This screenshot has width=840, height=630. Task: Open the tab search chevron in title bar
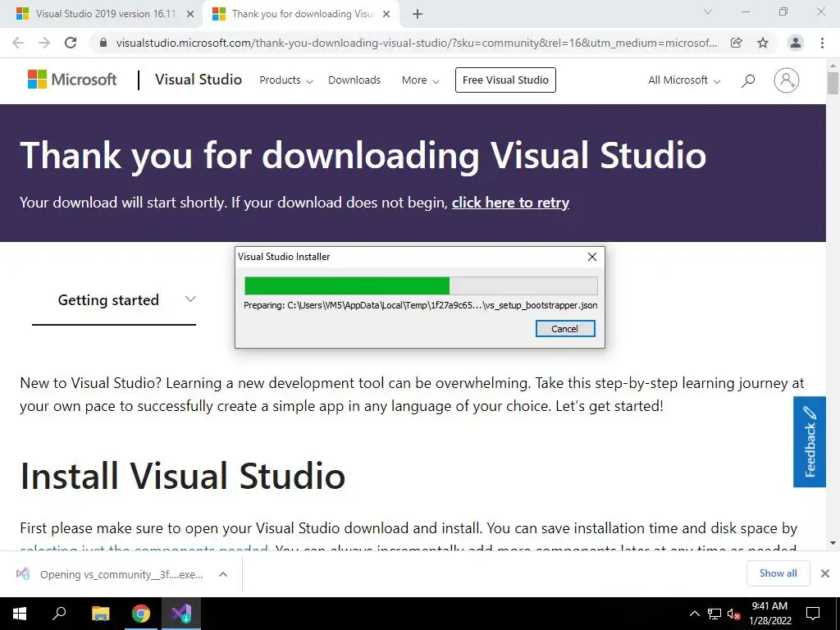click(708, 11)
